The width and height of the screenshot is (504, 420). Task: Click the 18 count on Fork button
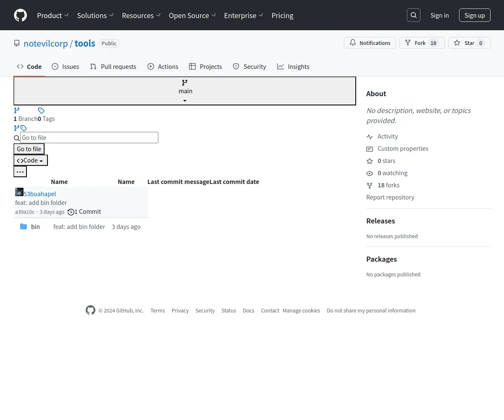(x=433, y=43)
